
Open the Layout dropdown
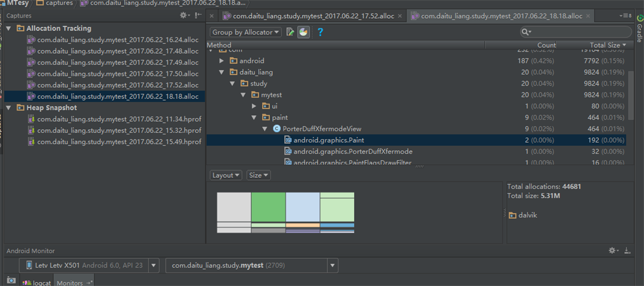pos(226,175)
